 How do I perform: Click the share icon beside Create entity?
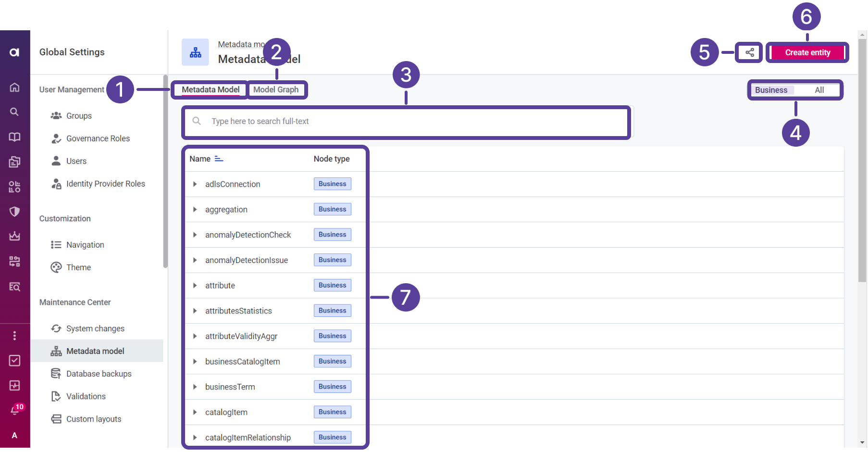(x=748, y=52)
